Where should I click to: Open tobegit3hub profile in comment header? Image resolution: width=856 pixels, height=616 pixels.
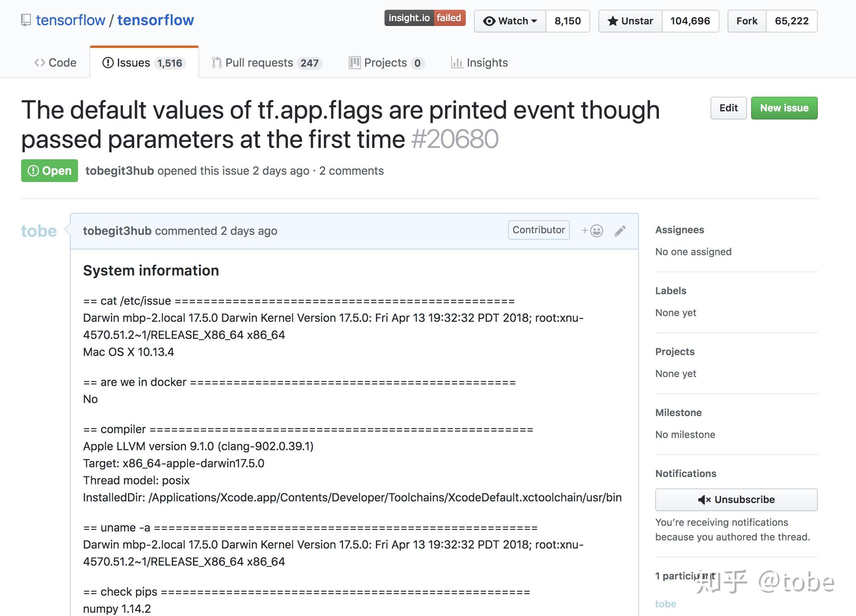point(117,231)
